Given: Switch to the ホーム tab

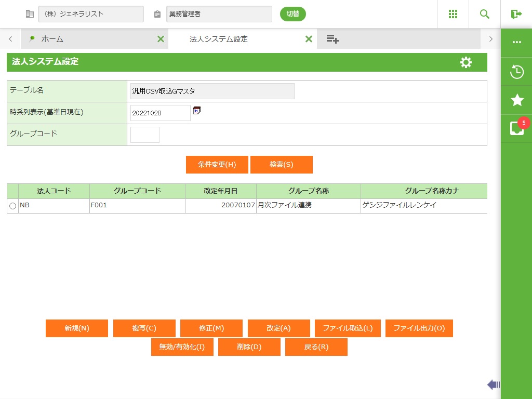Looking at the screenshot, I should 52,39.
